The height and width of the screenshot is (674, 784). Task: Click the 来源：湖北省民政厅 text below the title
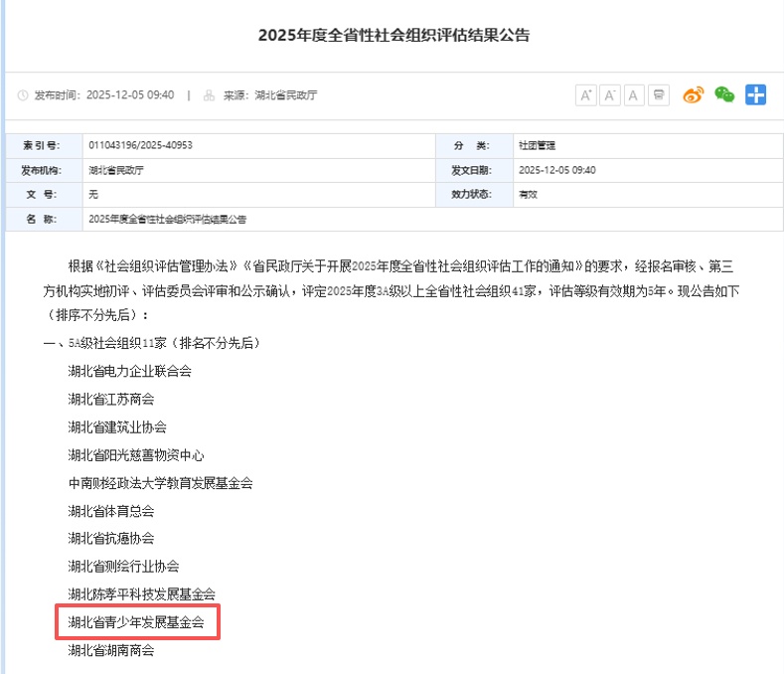pyautogui.click(x=269, y=96)
